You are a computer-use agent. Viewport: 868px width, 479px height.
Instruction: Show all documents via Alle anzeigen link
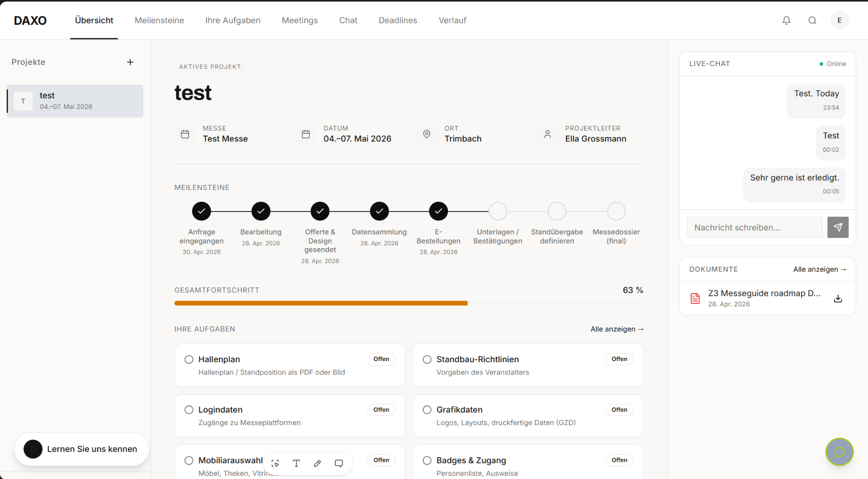click(820, 269)
